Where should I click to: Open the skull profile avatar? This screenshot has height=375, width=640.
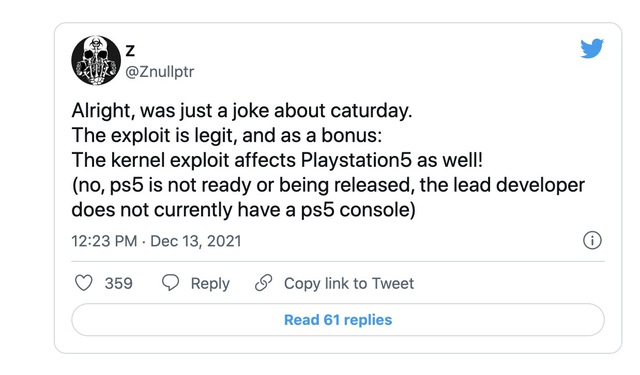pyautogui.click(x=96, y=60)
